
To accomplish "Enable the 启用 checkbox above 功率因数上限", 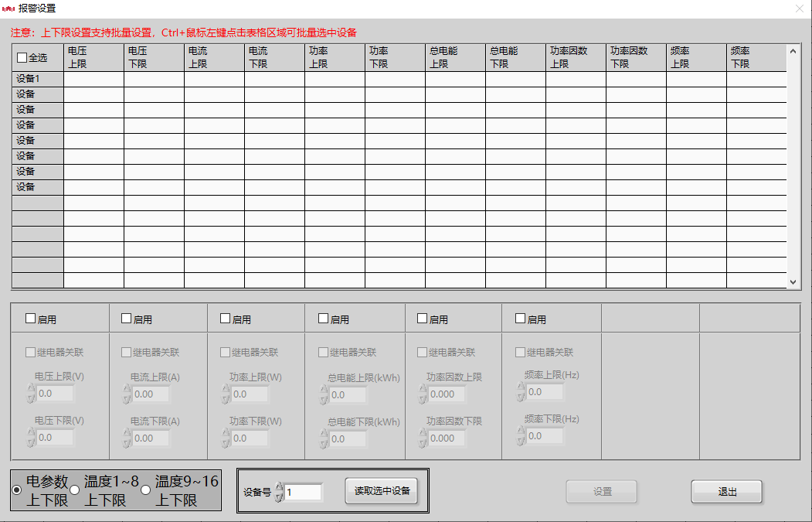I will tap(423, 319).
